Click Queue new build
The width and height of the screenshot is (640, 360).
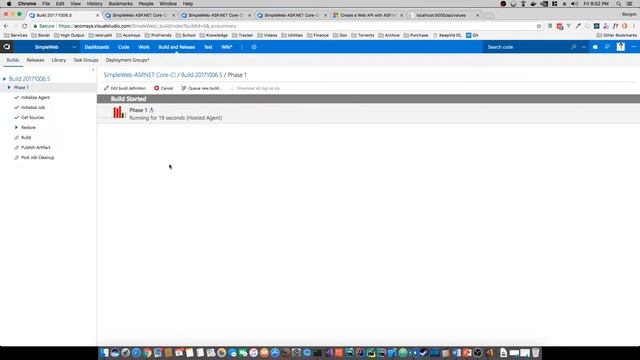point(202,88)
